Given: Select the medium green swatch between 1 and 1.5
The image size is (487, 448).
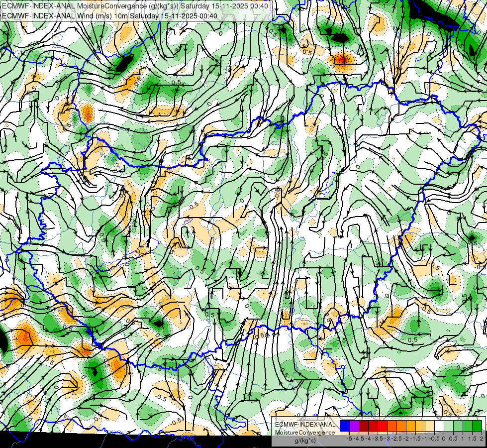Looking at the screenshot, I should click(468, 426).
